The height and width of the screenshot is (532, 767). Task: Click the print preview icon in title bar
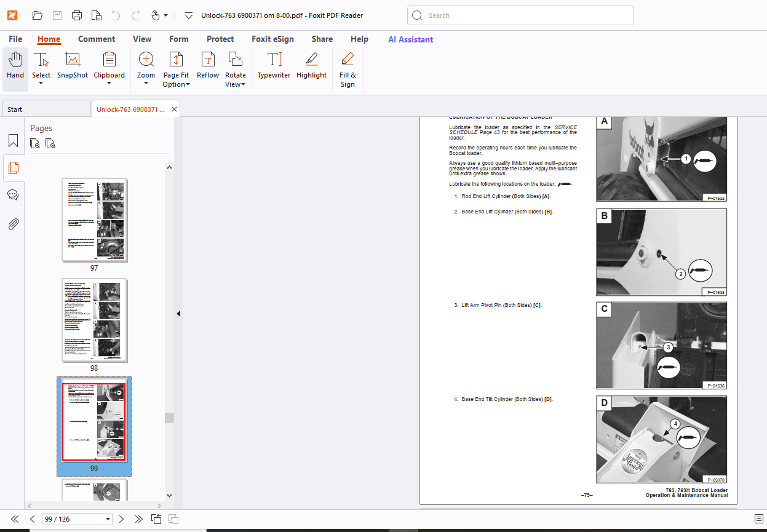pyautogui.click(x=96, y=15)
